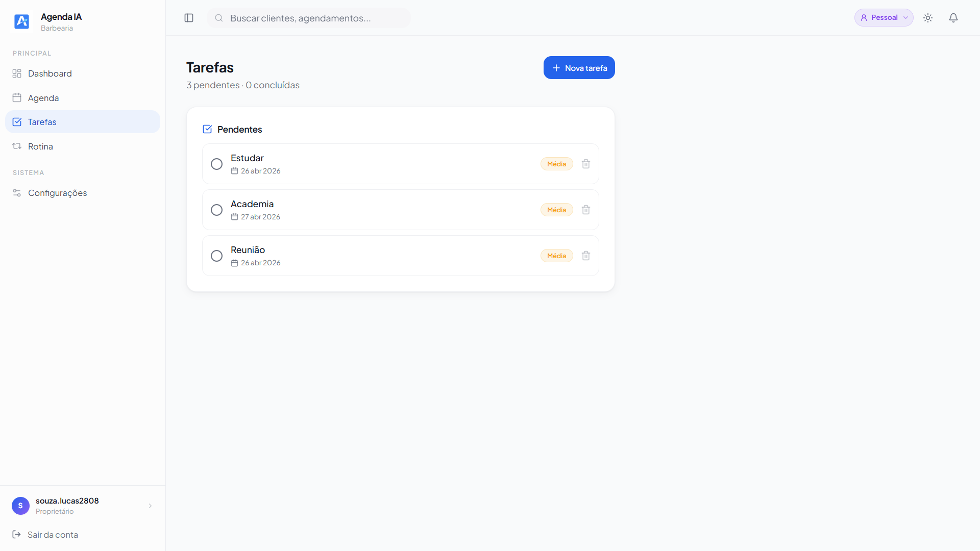Image resolution: width=980 pixels, height=551 pixels.
Task: Click the Agenda IA logo icon
Action: pos(21,21)
